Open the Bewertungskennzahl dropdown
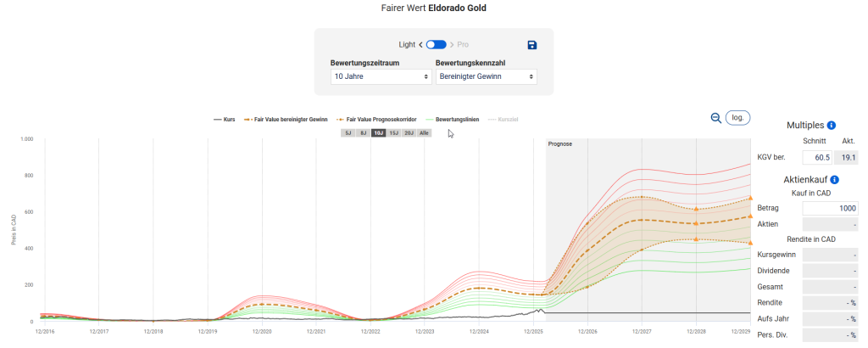Viewport: 868px width, 348px height. tap(486, 76)
